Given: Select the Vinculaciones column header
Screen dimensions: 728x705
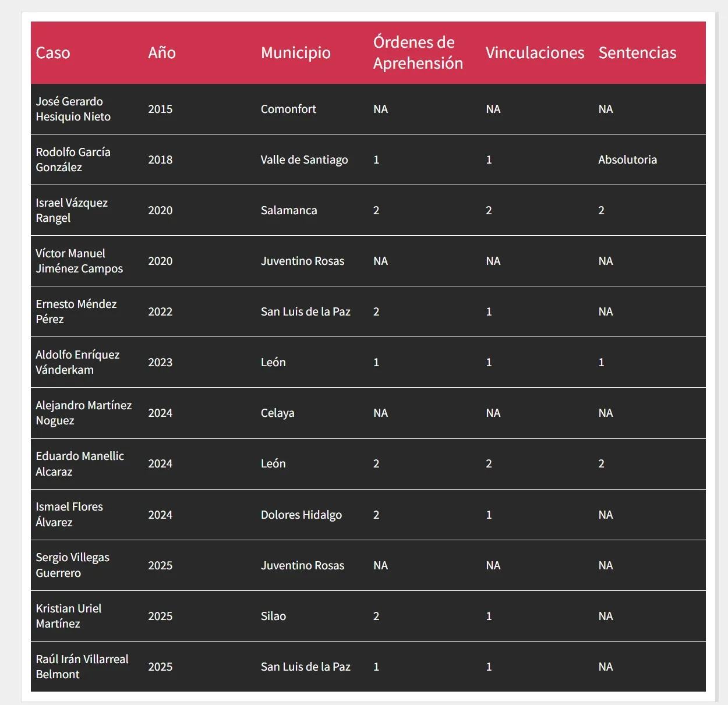Looking at the screenshot, I should click(x=535, y=53).
